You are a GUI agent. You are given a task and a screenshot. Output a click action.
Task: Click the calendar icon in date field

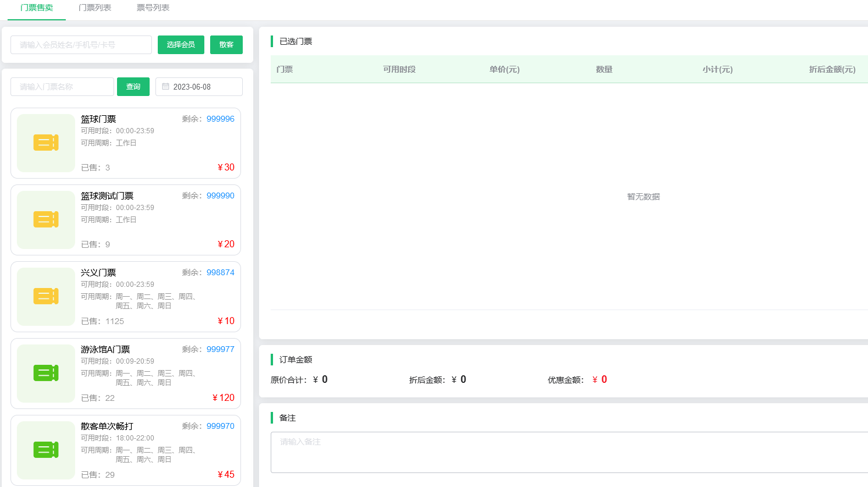pyautogui.click(x=166, y=87)
